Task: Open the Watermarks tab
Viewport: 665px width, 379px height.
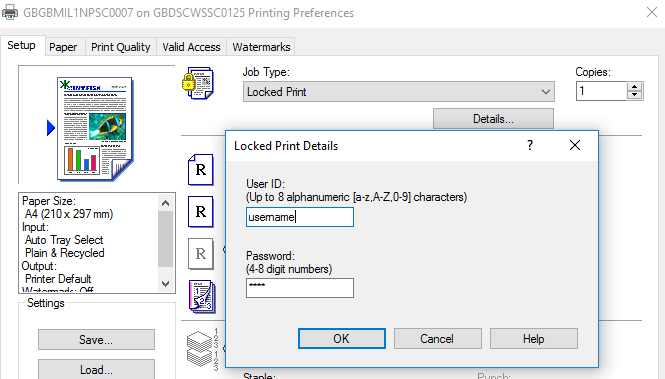Action: [261, 47]
